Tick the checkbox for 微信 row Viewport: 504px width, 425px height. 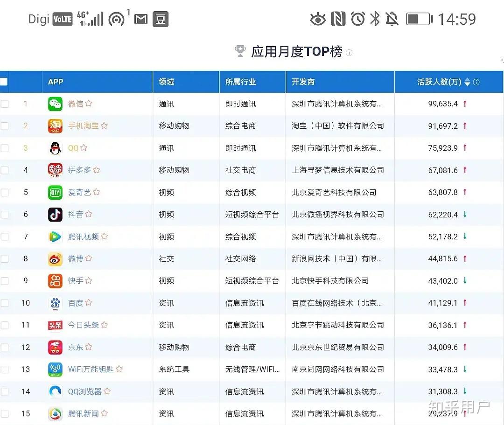click(x=5, y=104)
